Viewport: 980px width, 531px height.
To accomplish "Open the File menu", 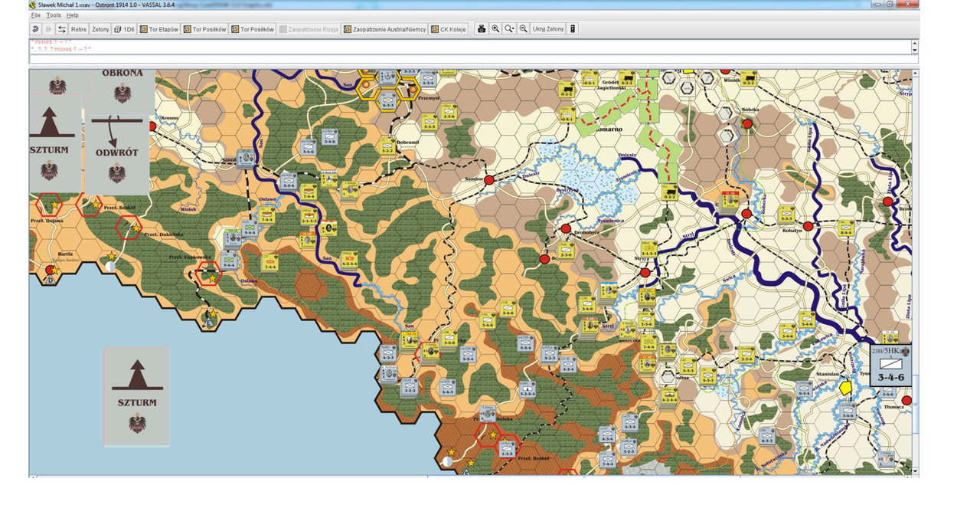I will point(36,15).
